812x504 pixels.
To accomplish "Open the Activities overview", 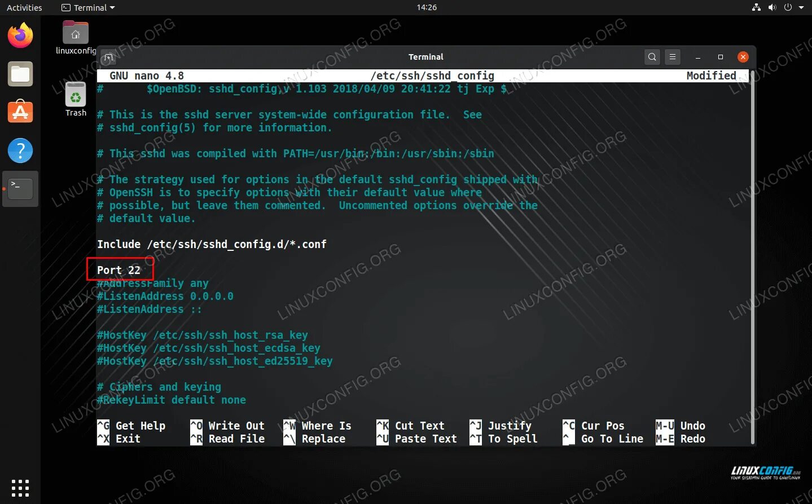I will click(24, 7).
